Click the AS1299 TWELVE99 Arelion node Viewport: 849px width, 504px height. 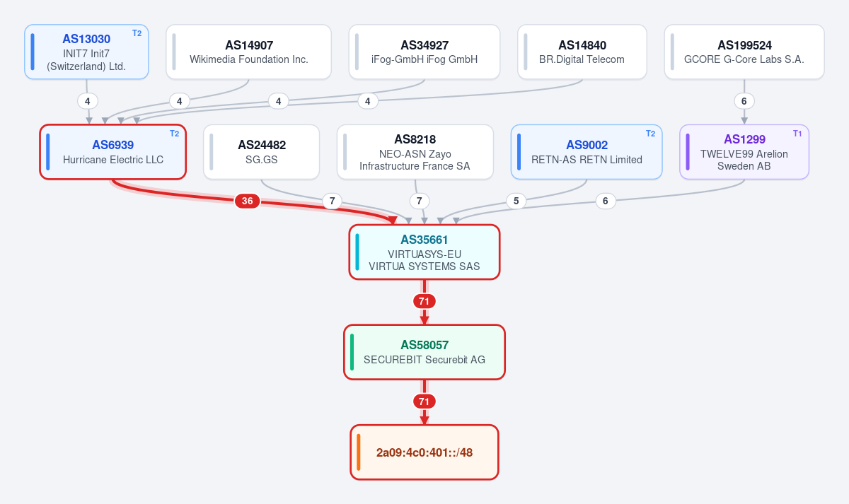(x=744, y=152)
